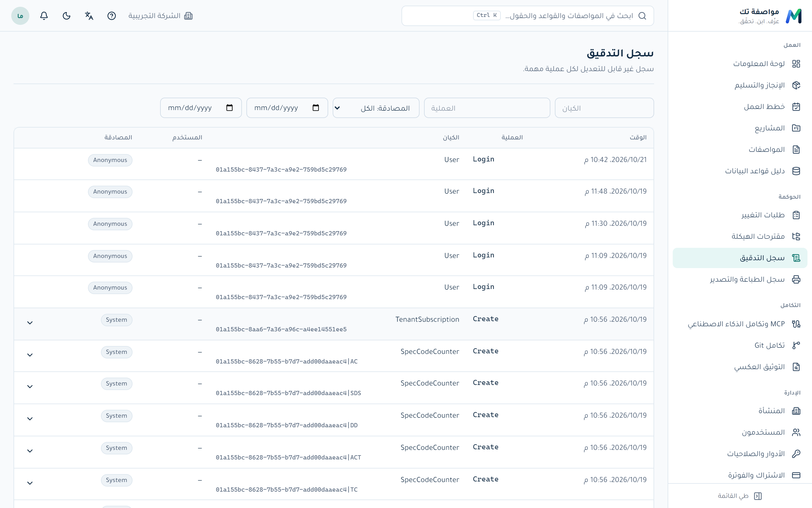Toggle dark mode with the moon icon
The height and width of the screenshot is (508, 812).
67,16
